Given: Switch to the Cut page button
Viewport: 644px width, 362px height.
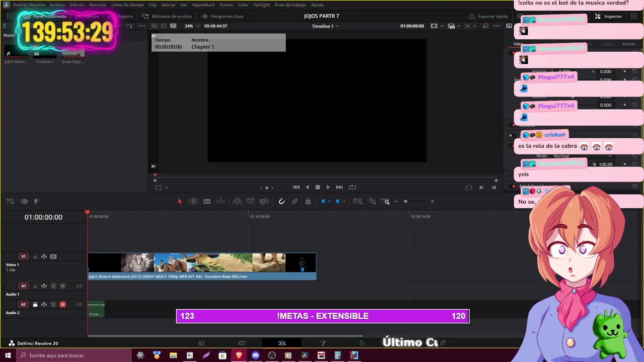Looking at the screenshot, I should [242, 343].
